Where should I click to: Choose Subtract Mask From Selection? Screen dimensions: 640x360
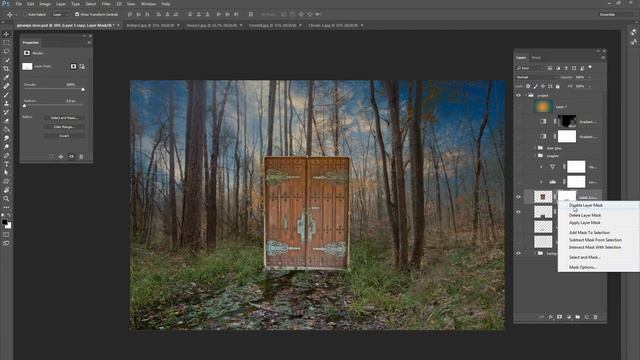595,240
